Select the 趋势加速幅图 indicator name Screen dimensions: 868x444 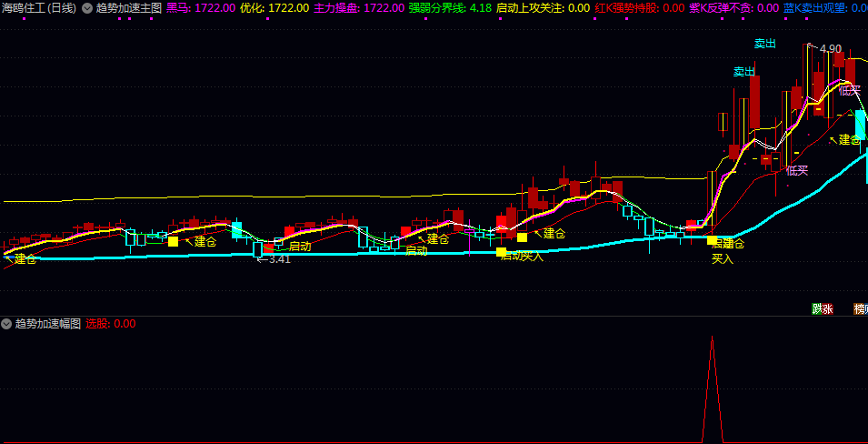(x=48, y=324)
